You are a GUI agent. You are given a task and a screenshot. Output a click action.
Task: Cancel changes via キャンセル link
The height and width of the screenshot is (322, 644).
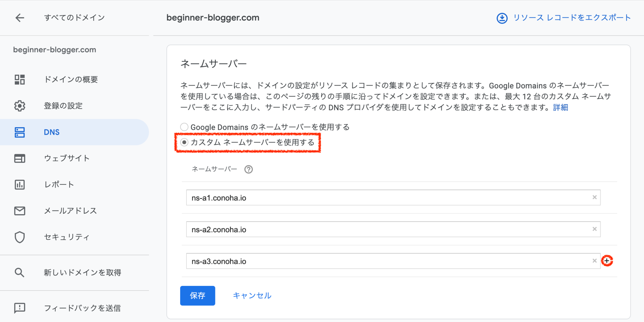[x=252, y=296]
